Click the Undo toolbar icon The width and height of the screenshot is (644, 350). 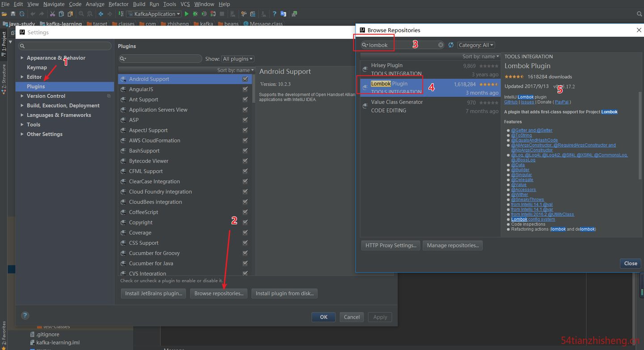[x=33, y=14]
